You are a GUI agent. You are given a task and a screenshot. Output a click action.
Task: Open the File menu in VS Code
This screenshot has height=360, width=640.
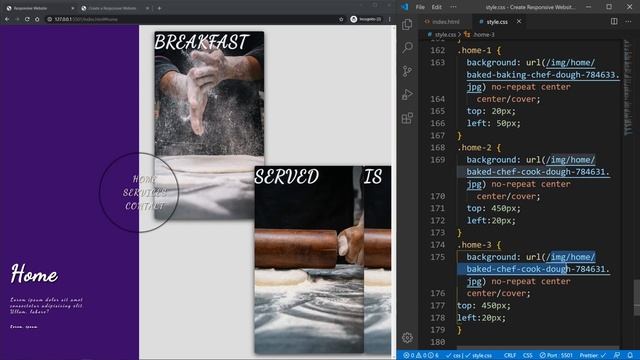pos(420,7)
